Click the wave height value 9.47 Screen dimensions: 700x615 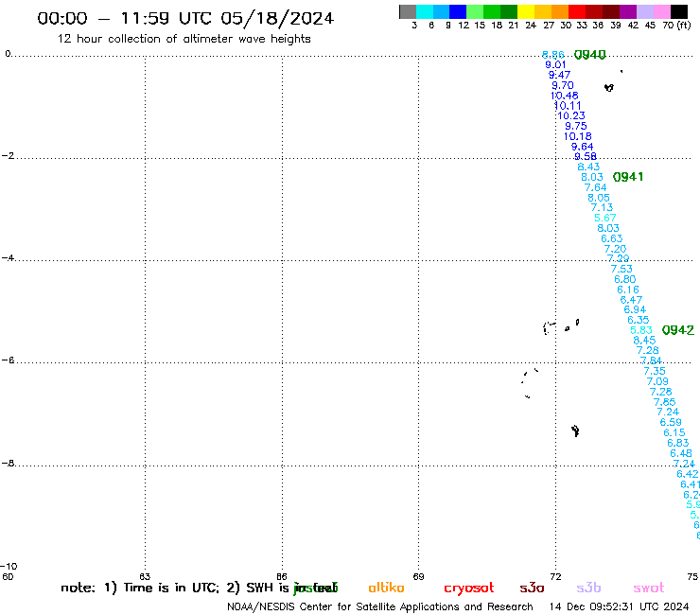click(559, 75)
